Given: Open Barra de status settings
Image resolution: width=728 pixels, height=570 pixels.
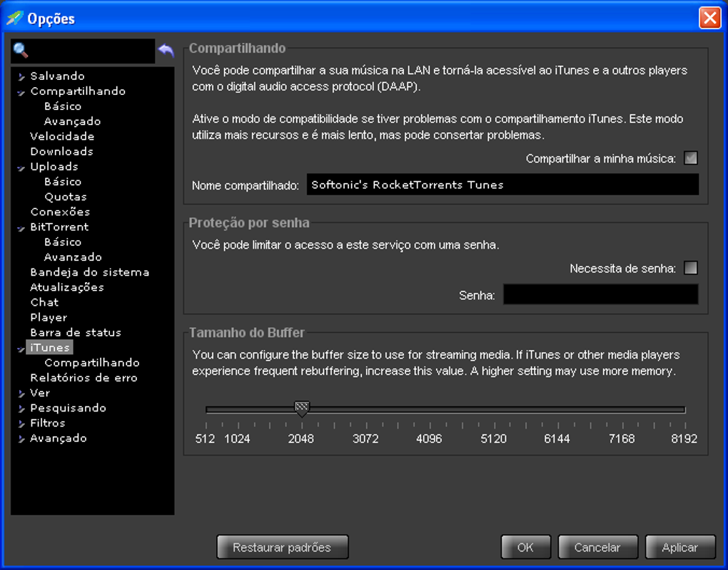Looking at the screenshot, I should click(x=76, y=333).
